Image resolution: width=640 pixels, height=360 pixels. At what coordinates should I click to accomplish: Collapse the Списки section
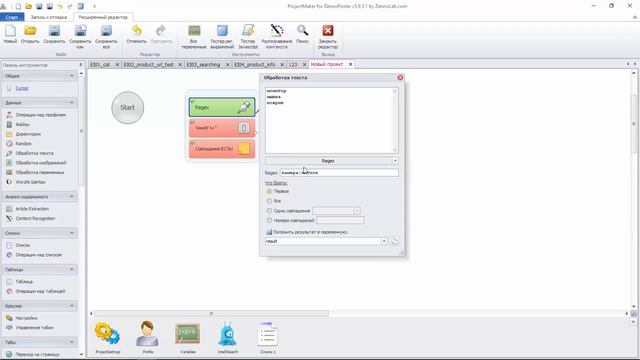point(71,233)
